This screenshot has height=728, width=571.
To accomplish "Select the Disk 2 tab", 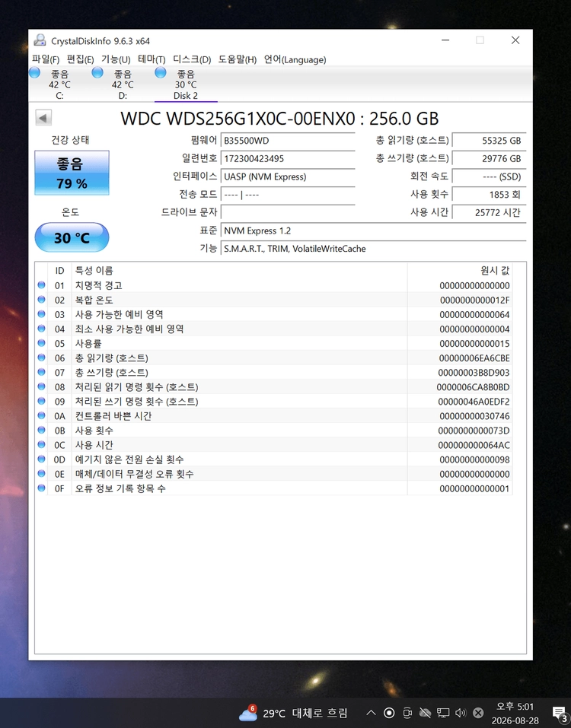I will [x=186, y=84].
